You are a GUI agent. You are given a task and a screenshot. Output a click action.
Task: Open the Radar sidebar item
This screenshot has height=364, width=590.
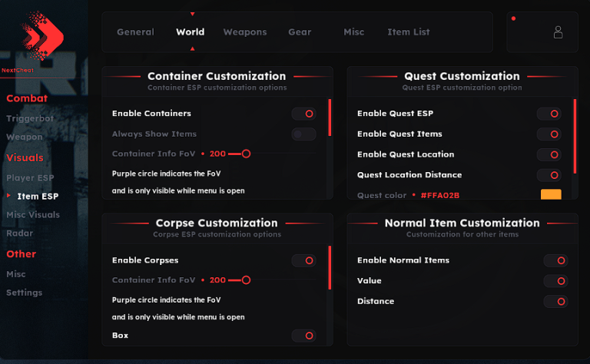20,233
